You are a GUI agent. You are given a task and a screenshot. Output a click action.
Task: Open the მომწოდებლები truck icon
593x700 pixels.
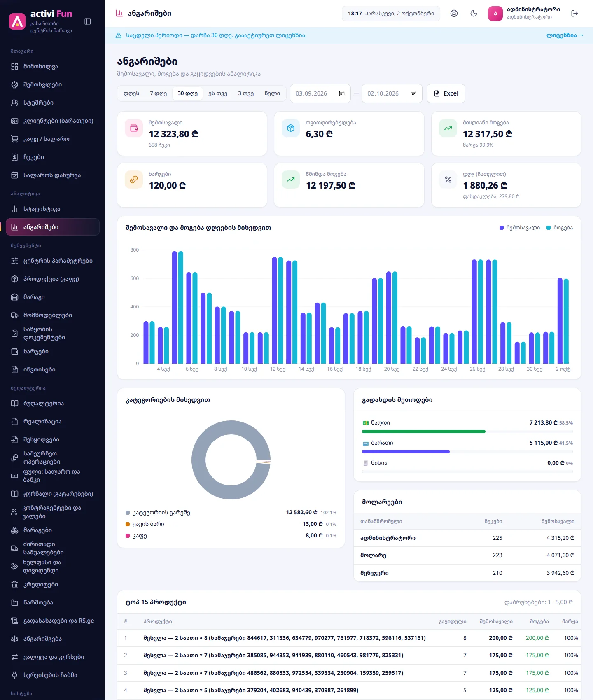tap(14, 315)
